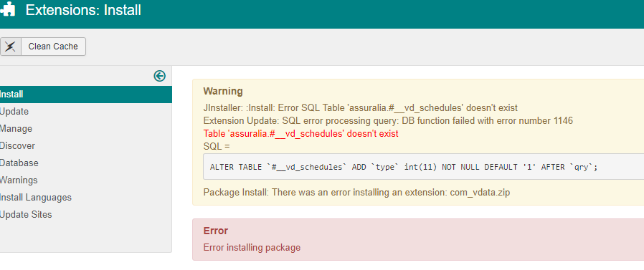Click the ALTER TABLE SQL code block
Screen dimensions: 644x270
pos(423,167)
